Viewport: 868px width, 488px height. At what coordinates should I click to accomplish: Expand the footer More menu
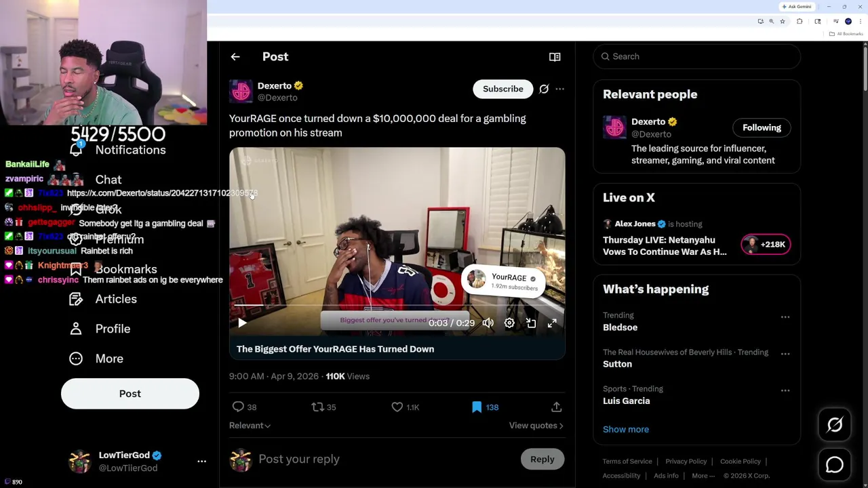coord(703,476)
